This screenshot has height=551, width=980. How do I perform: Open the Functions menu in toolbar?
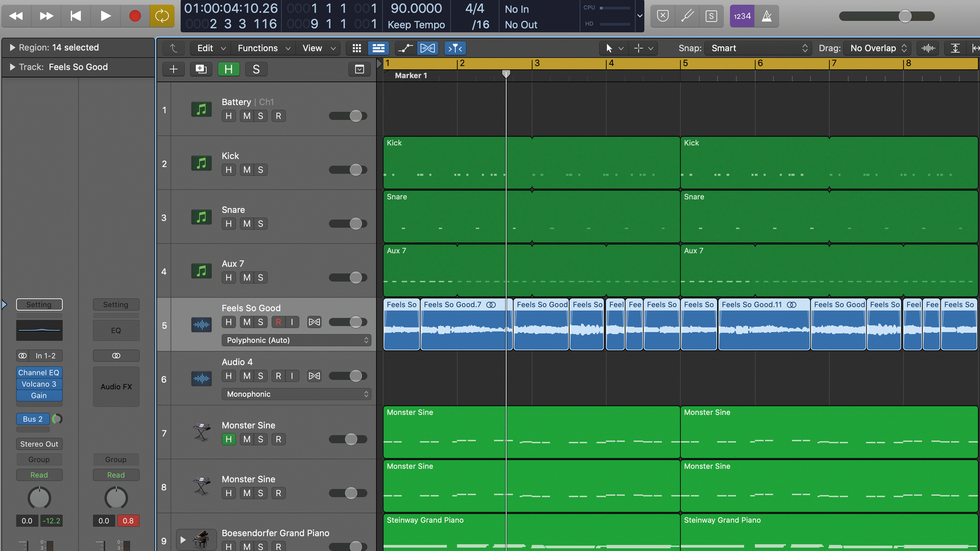[263, 48]
